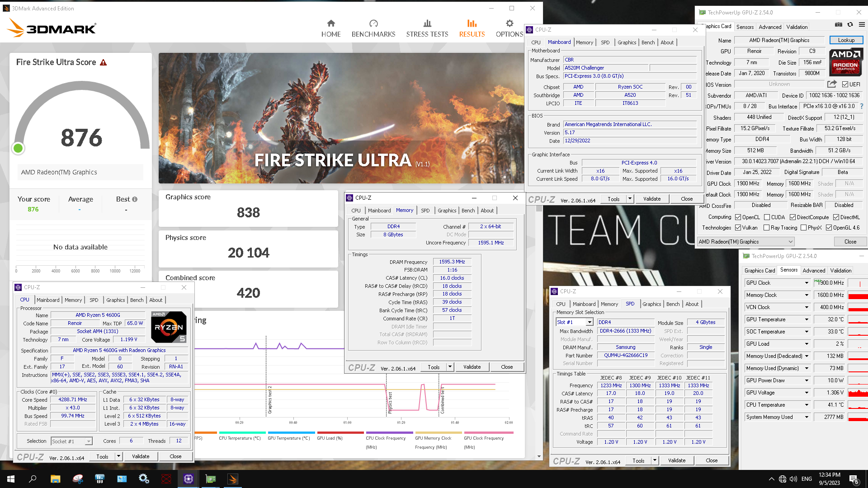Click Close in the CPU-Z SPD window

pos(712,460)
